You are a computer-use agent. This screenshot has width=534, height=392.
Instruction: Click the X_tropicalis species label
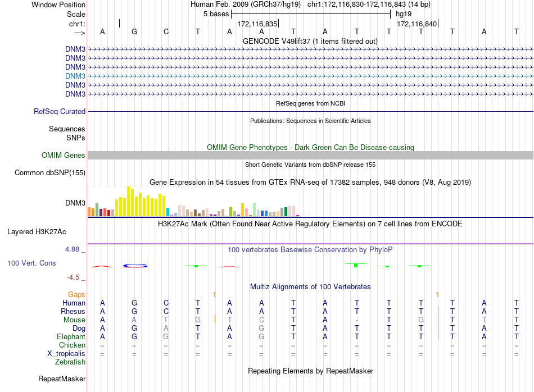click(x=66, y=354)
